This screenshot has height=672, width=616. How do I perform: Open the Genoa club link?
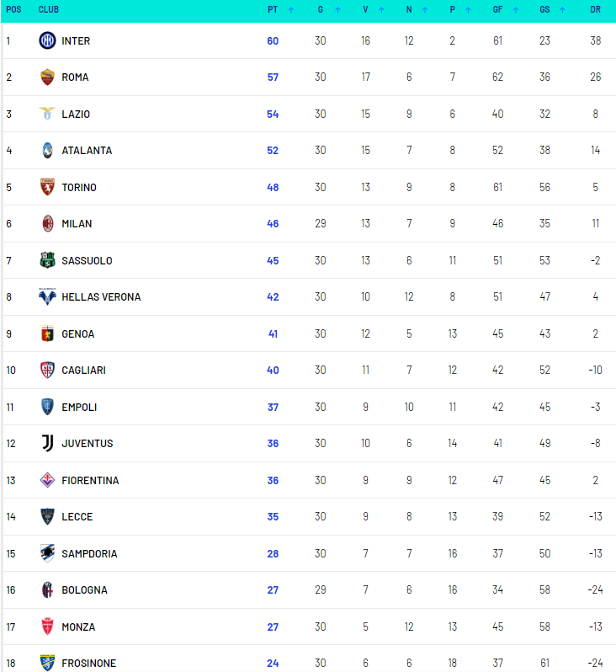77,334
